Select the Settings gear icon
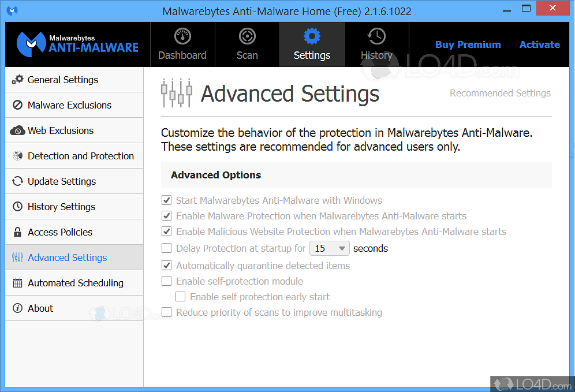This screenshot has height=392, width=575. pos(312,36)
